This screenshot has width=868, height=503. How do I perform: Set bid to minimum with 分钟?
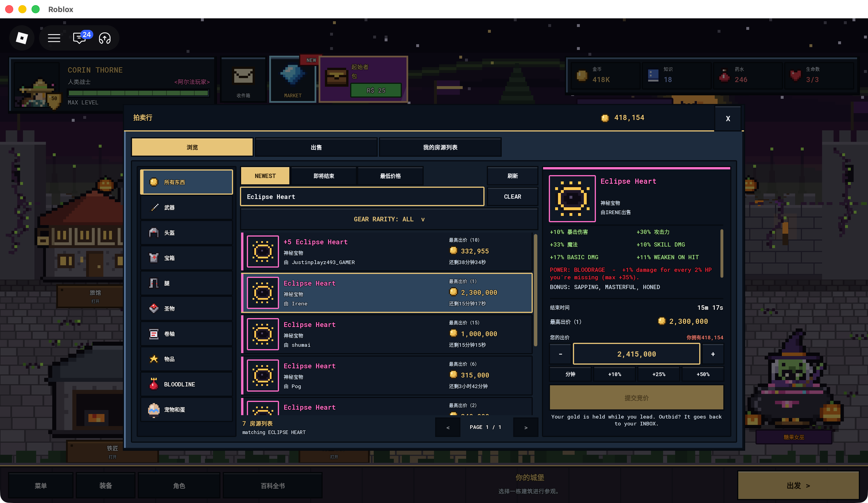click(570, 374)
